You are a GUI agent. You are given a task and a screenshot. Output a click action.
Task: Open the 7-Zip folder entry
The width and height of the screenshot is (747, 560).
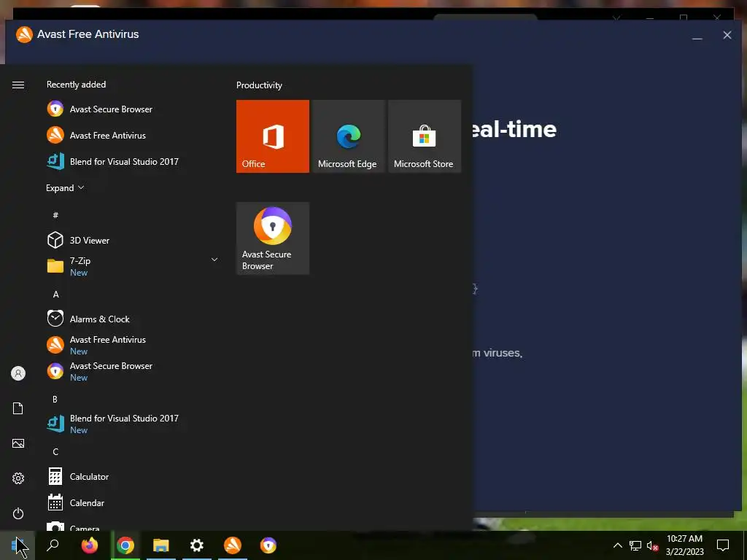pyautogui.click(x=133, y=266)
